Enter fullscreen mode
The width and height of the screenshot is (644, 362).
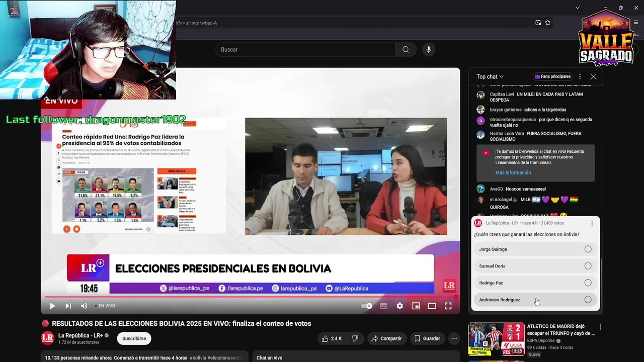(x=448, y=306)
